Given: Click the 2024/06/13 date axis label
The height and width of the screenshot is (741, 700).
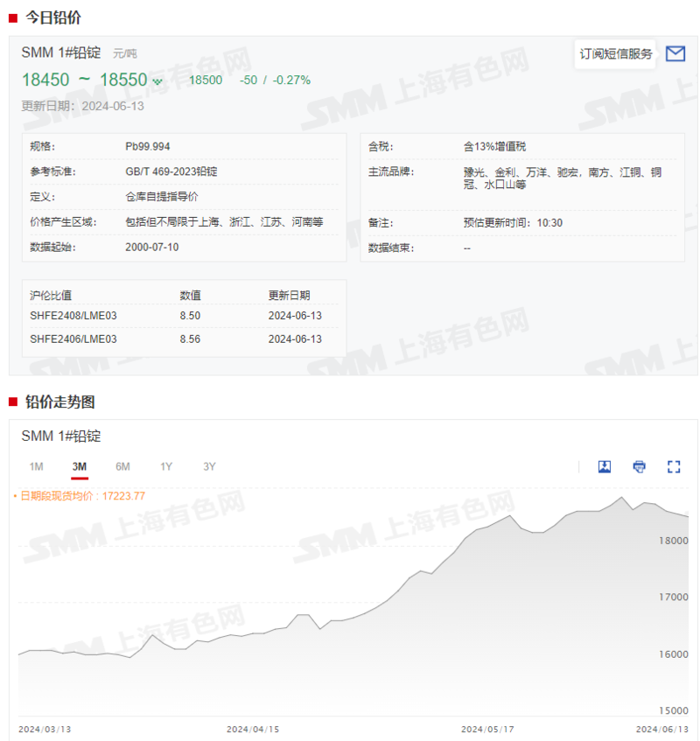Looking at the screenshot, I should (x=662, y=729).
